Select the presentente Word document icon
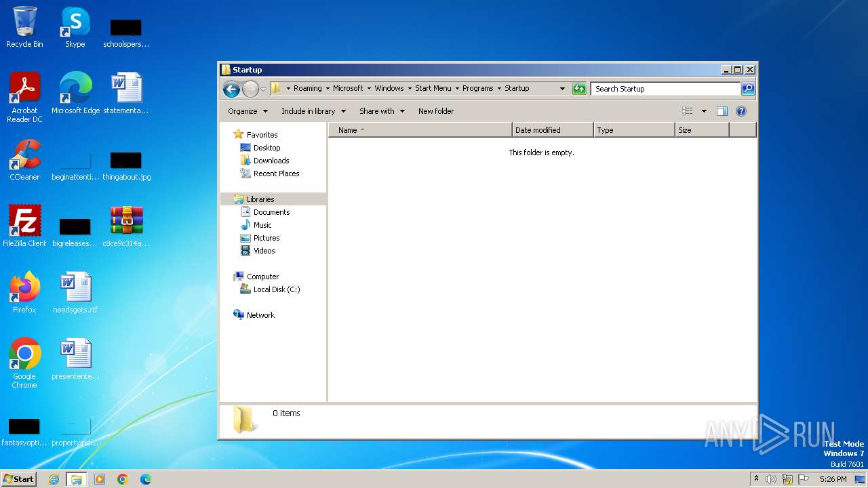The image size is (868, 488). click(x=75, y=359)
